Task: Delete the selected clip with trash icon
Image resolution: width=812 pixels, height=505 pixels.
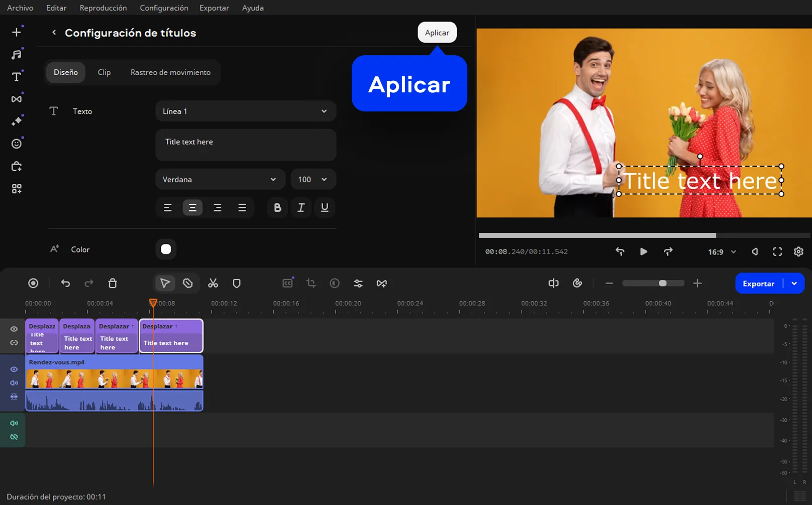Action: point(113,284)
